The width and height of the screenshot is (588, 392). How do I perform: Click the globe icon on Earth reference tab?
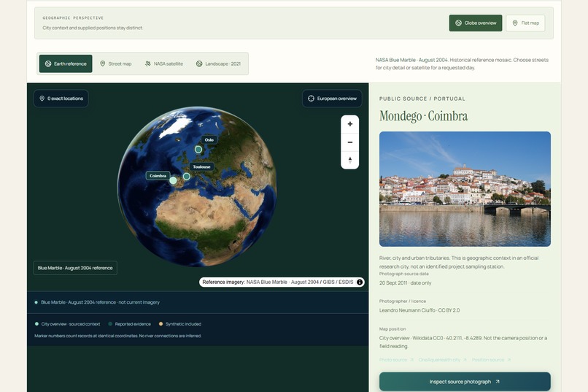click(48, 64)
